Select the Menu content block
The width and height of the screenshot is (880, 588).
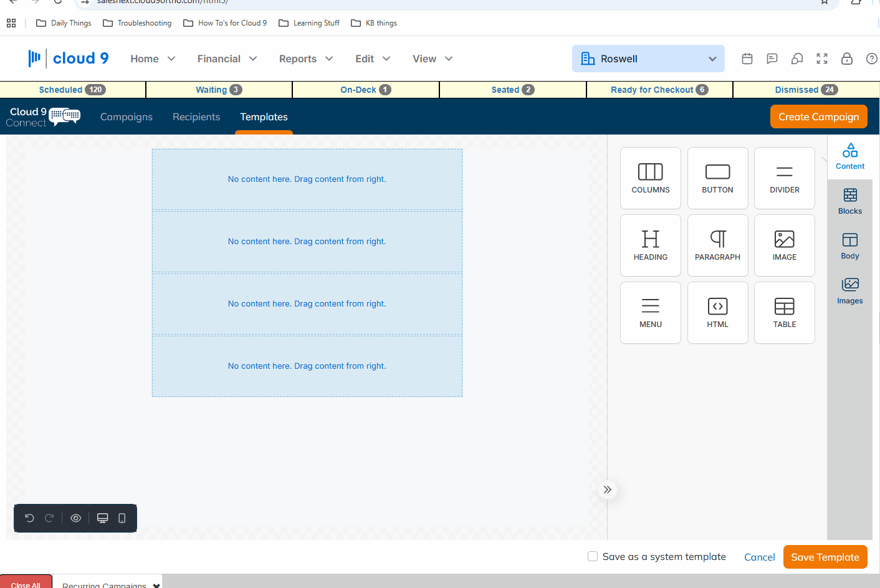[651, 313]
